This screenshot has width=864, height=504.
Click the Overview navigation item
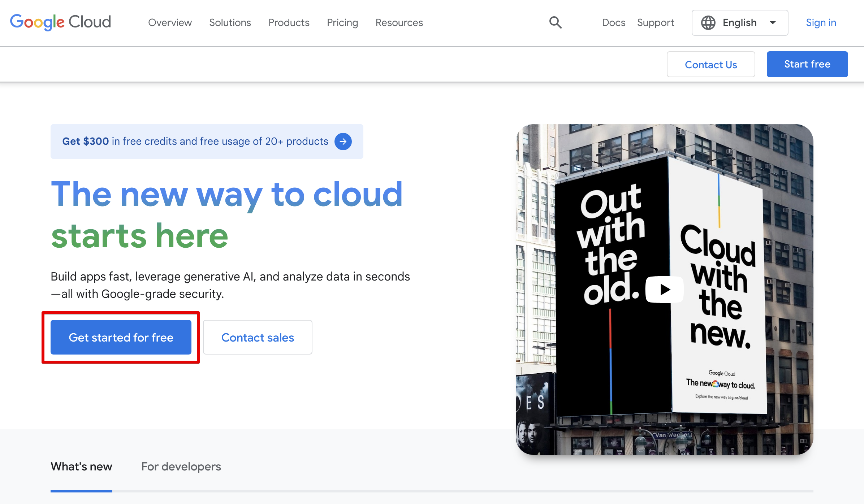click(x=169, y=22)
